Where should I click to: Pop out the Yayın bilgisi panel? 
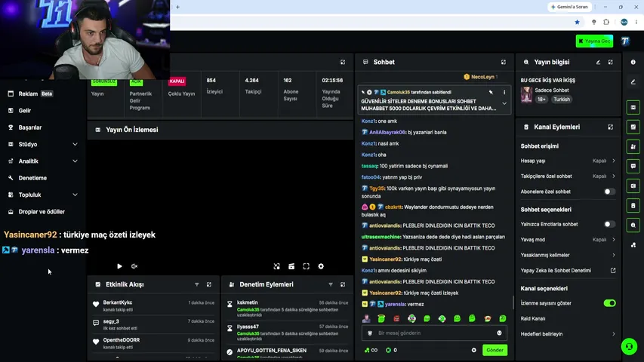point(610,62)
